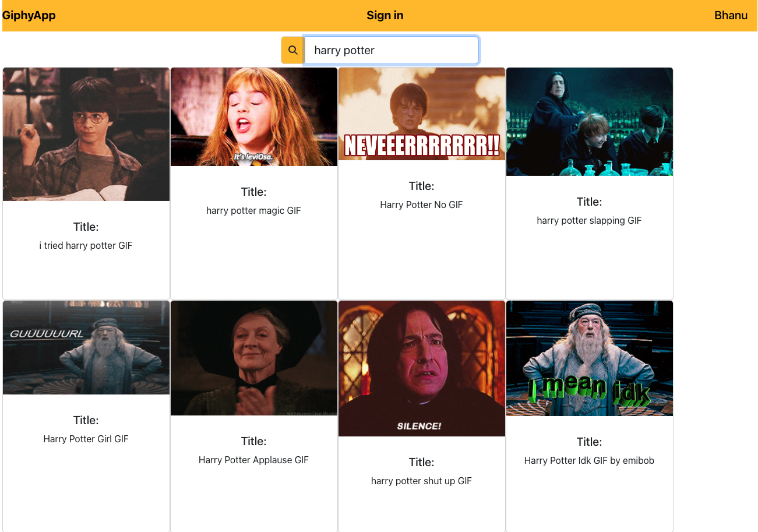The height and width of the screenshot is (532, 758).
Task: Click the Sign in link
Action: pyautogui.click(x=385, y=16)
